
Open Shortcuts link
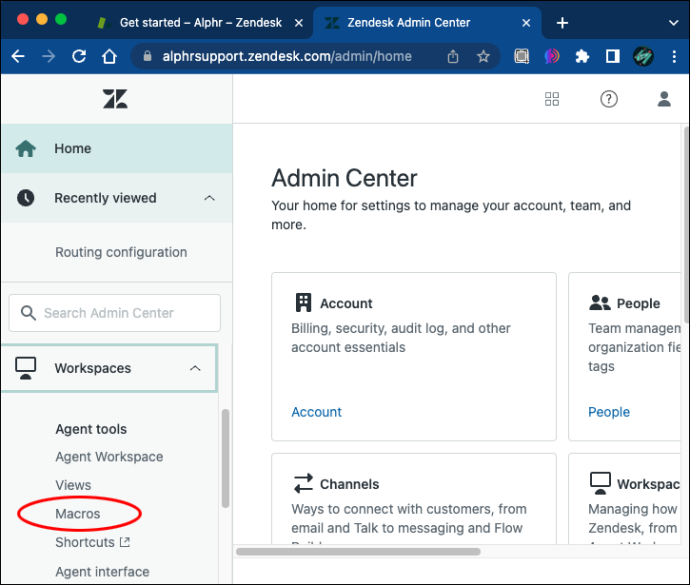(x=85, y=542)
